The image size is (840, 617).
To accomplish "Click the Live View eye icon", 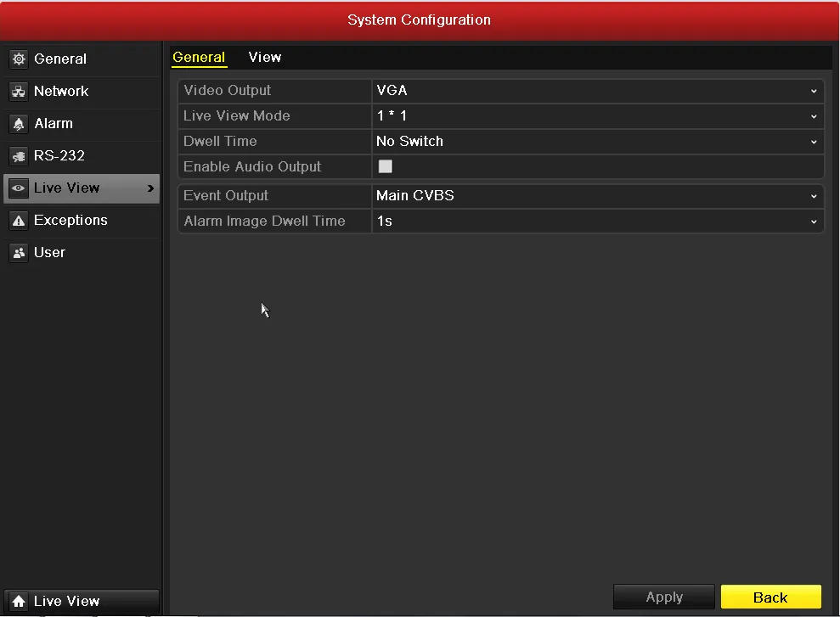I will pyautogui.click(x=19, y=188).
